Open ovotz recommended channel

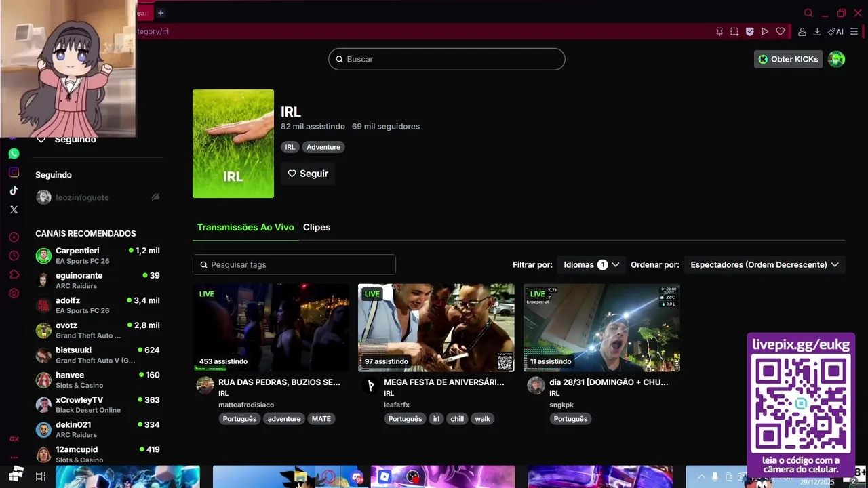98,330
